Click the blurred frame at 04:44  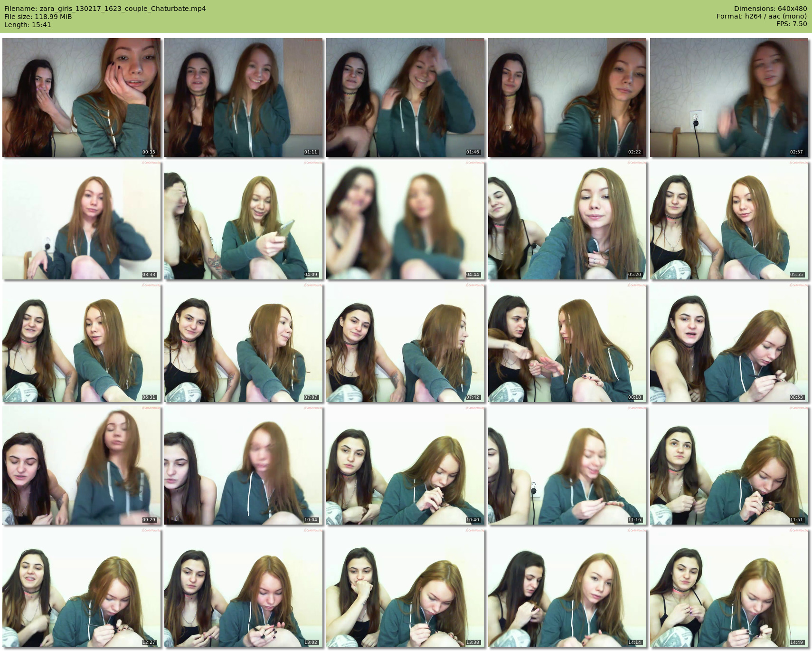point(405,220)
